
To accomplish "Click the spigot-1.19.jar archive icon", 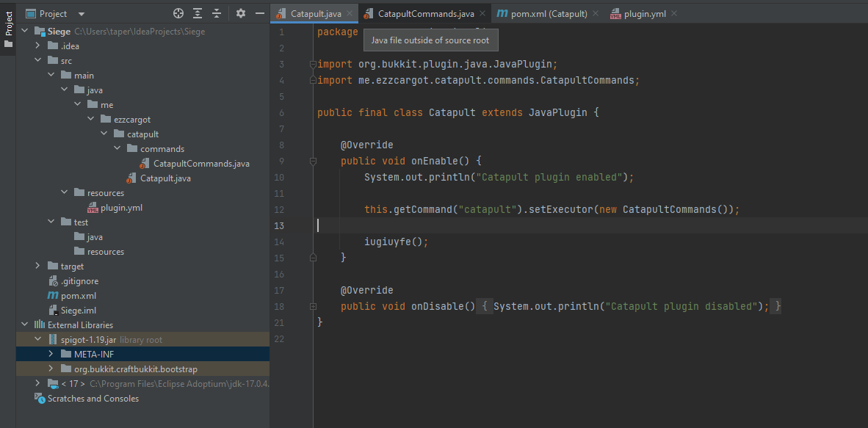I will coord(53,339).
